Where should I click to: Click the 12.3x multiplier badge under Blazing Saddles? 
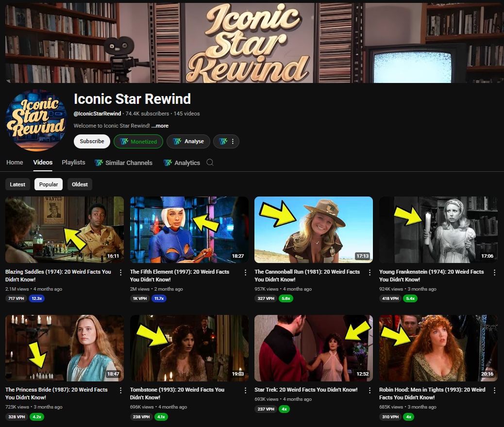click(36, 298)
